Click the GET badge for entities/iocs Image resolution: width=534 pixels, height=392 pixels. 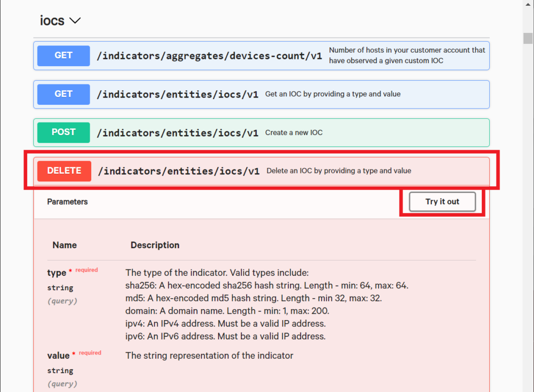point(63,94)
